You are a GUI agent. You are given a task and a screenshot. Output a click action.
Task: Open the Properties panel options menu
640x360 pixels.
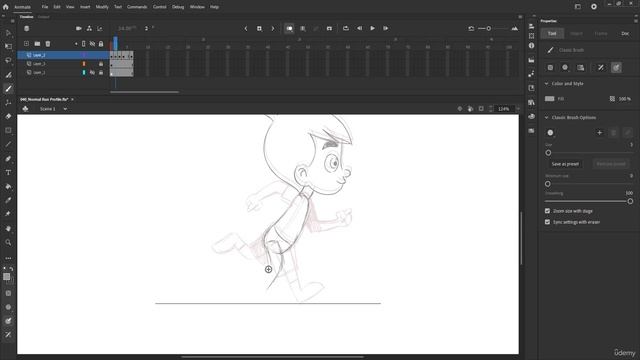pos(636,21)
